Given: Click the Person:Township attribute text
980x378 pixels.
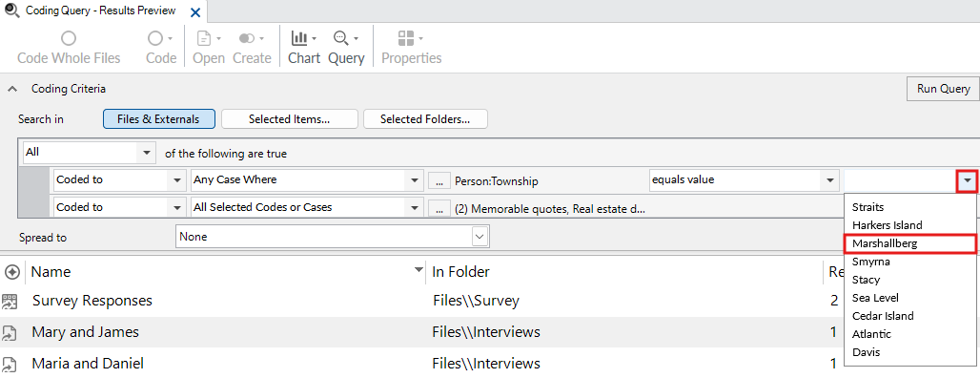Looking at the screenshot, I should coord(497,181).
